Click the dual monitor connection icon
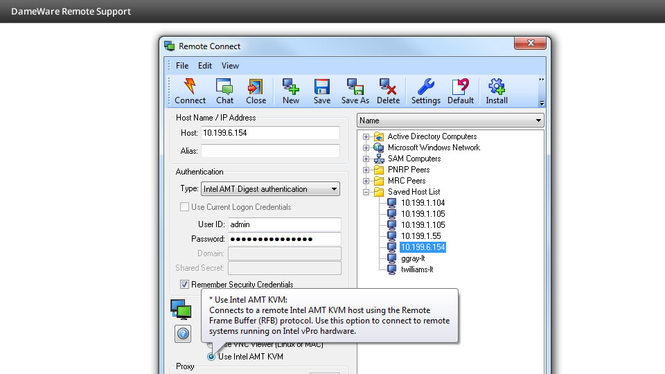Image resolution: width=665 pixels, height=374 pixels. click(x=181, y=309)
